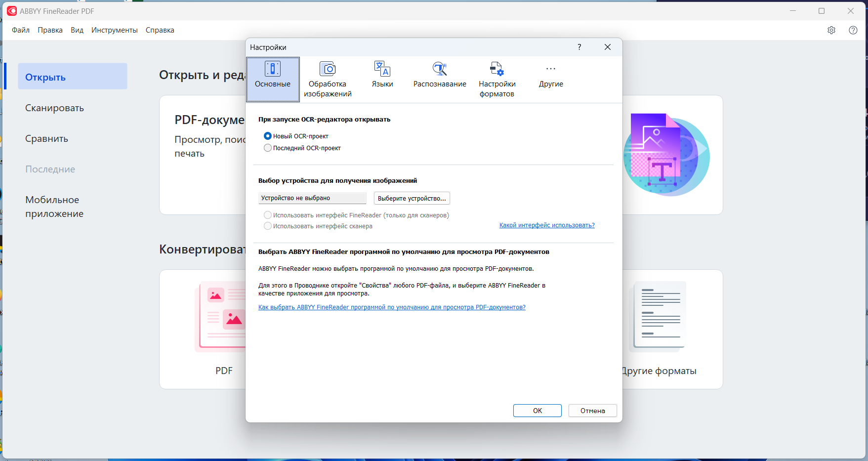Click the Выберите устройство... button
The image size is (868, 461).
[x=412, y=198]
